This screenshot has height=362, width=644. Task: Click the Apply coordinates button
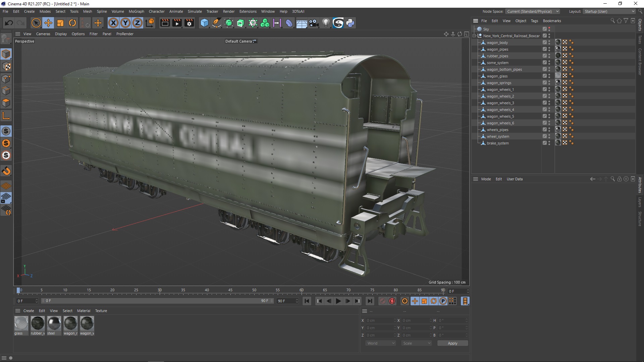pos(452,343)
